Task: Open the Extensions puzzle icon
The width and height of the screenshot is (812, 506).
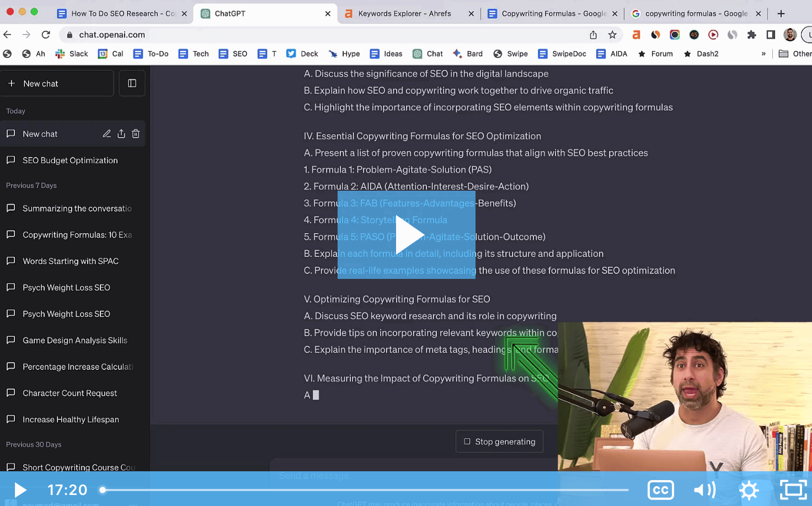Action: (751, 35)
